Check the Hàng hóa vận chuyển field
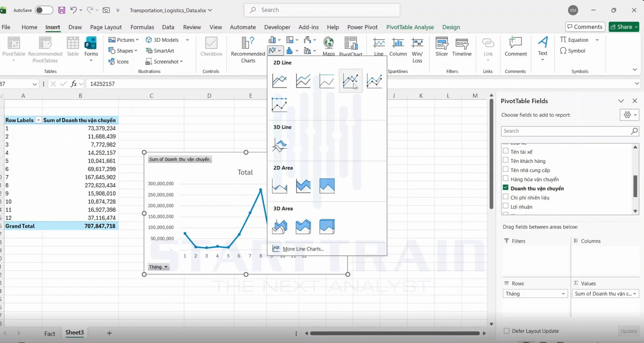Image resolution: width=644 pixels, height=343 pixels. click(506, 178)
